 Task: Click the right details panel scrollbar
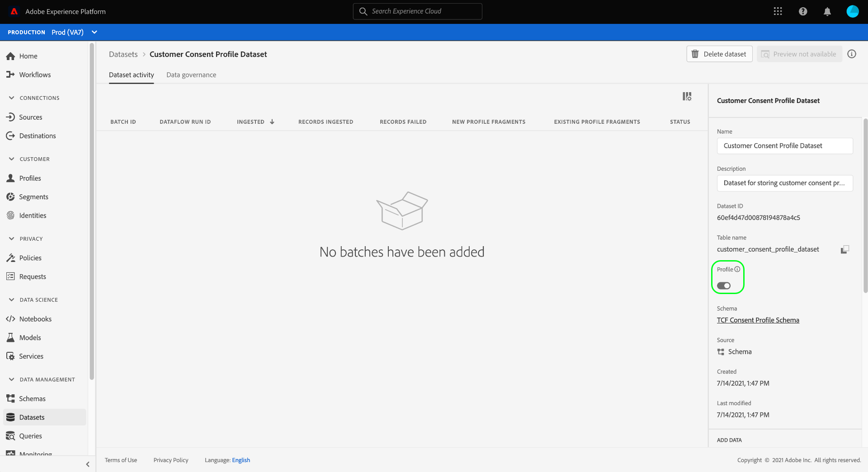click(x=865, y=206)
